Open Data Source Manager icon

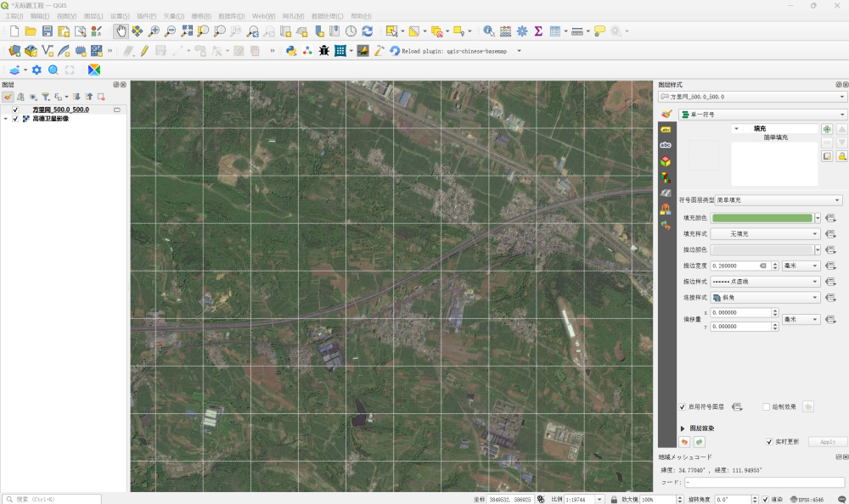point(14,51)
